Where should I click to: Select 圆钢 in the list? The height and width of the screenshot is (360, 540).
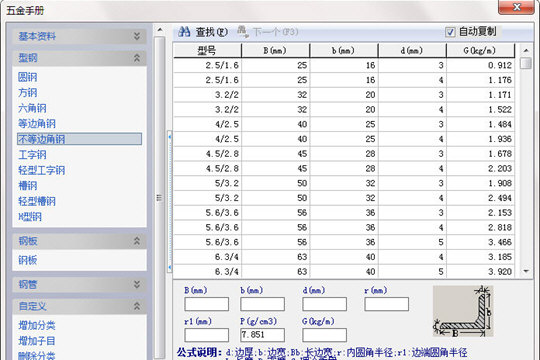click(28, 77)
